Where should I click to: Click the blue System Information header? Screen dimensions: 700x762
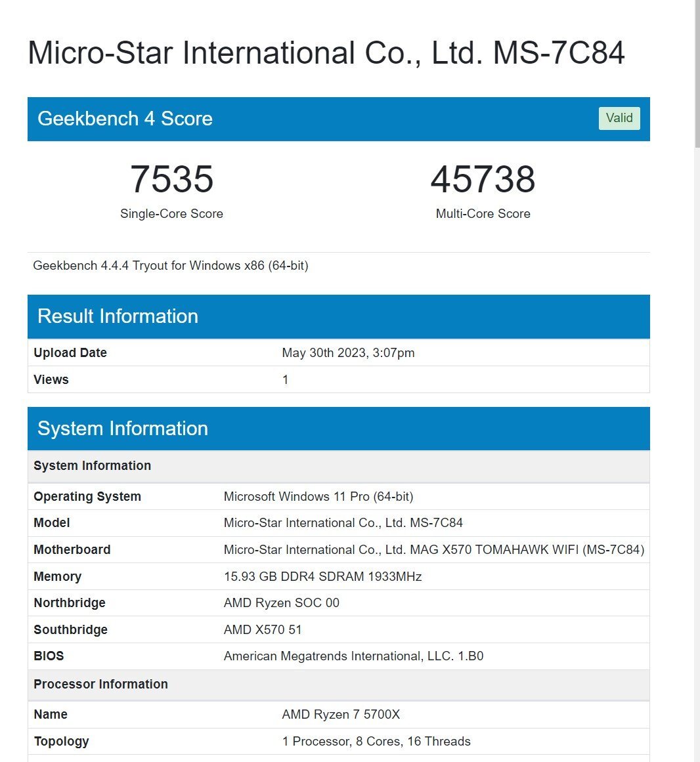338,429
